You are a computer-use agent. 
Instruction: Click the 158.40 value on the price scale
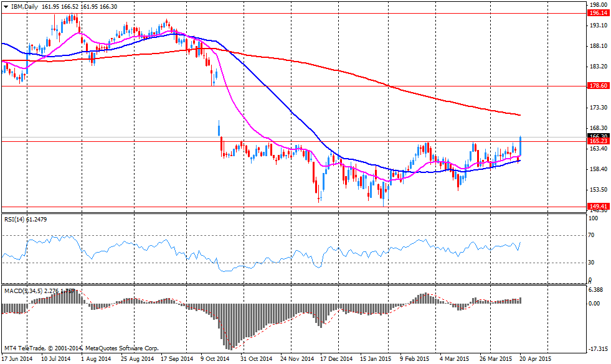point(599,169)
